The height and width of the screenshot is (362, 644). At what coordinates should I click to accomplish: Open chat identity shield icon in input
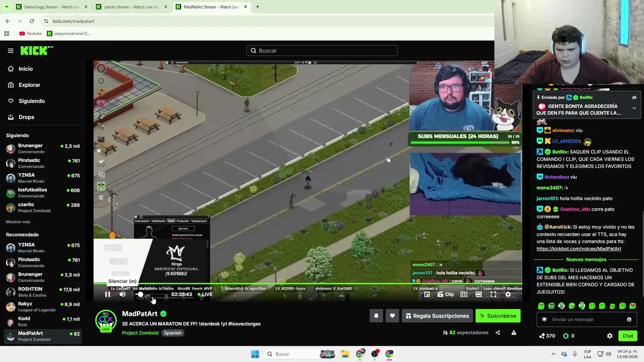544,319
